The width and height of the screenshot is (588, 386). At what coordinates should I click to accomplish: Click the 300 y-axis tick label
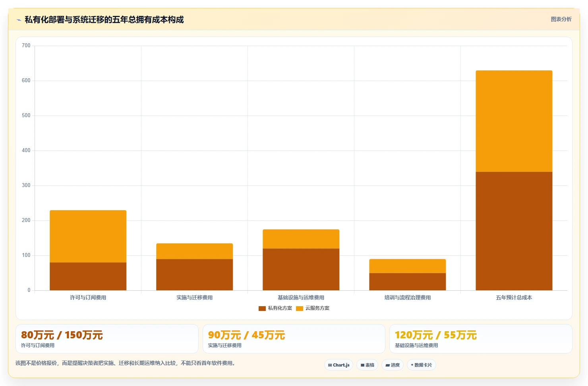coord(26,185)
